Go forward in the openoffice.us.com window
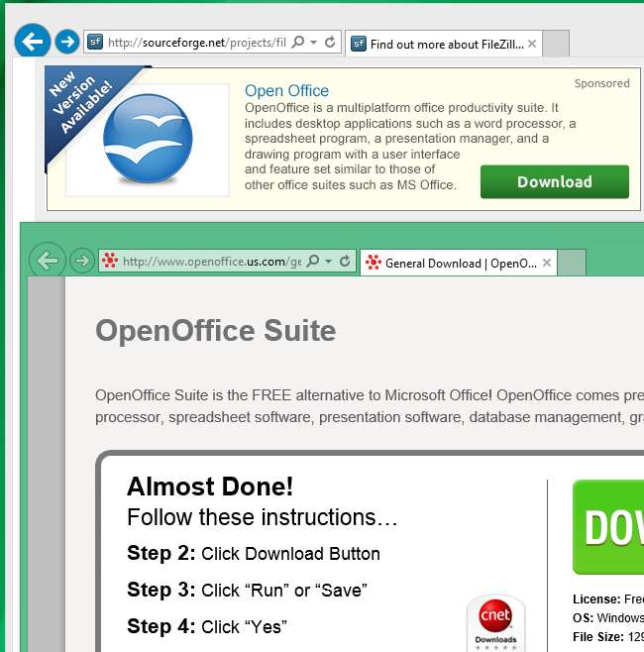644x652 pixels. point(82,261)
